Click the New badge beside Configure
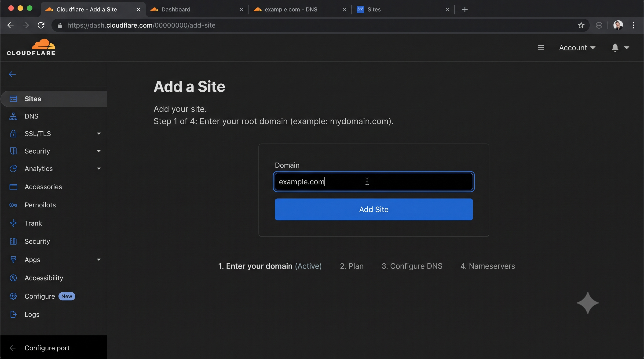 click(66, 296)
